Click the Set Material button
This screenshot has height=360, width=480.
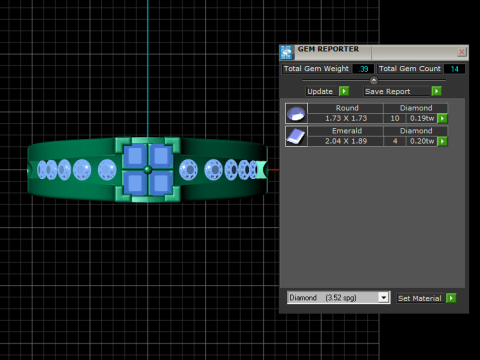coord(421,298)
